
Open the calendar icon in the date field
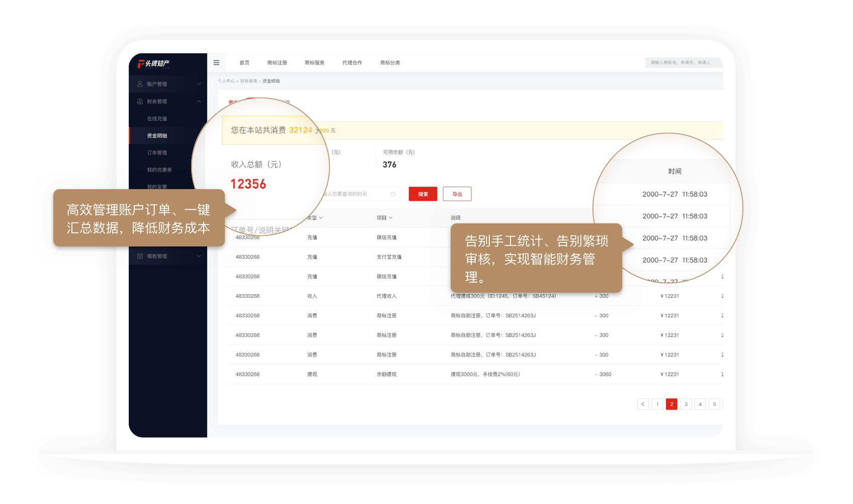[x=393, y=194]
